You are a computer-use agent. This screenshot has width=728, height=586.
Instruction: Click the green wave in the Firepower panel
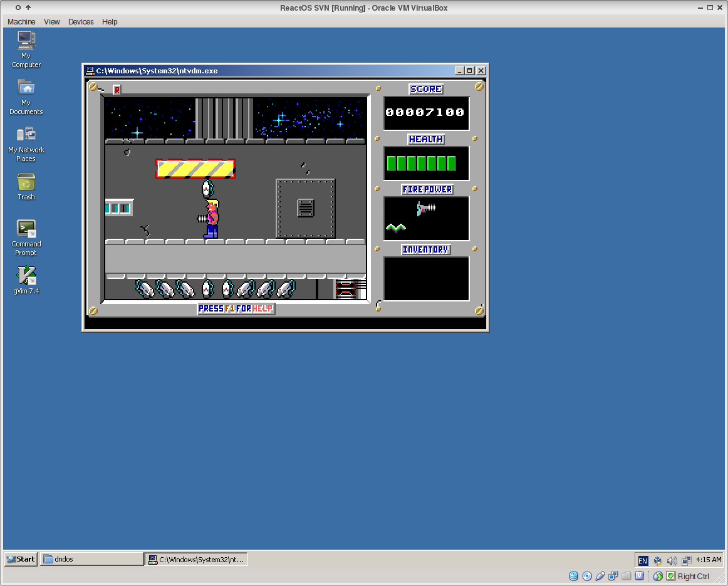[395, 228]
